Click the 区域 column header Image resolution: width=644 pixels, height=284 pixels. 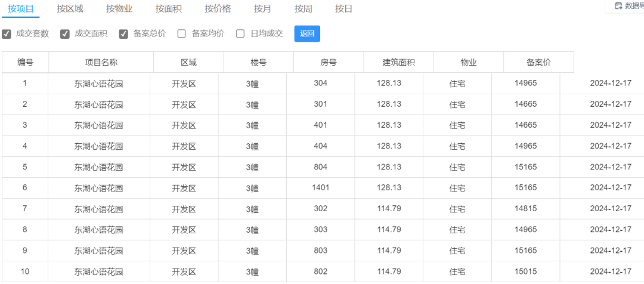(x=189, y=62)
